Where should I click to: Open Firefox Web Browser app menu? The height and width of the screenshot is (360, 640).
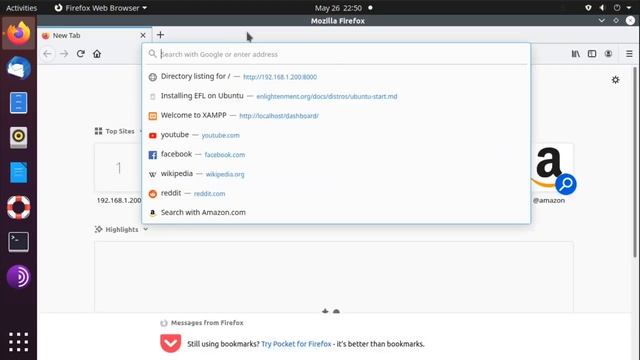click(101, 8)
